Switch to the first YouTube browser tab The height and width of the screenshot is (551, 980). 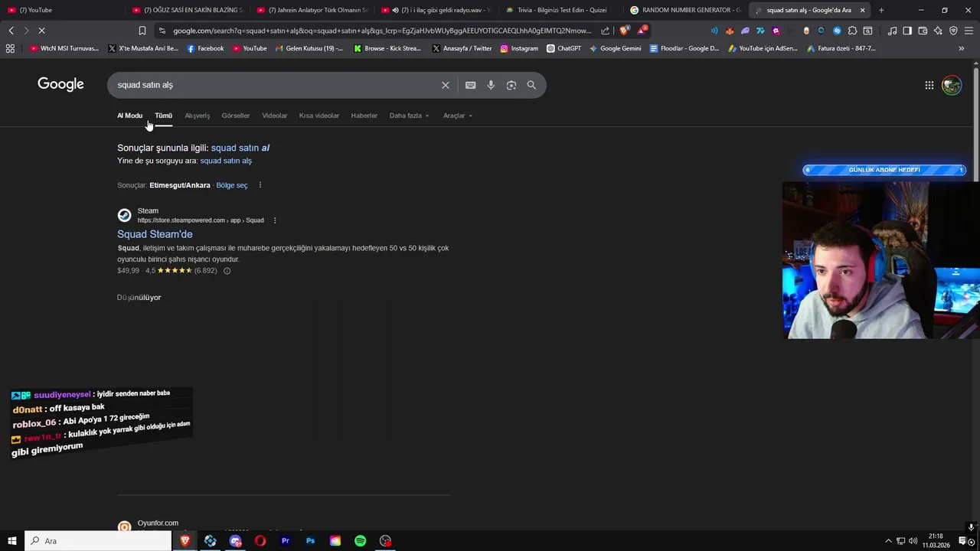pyautogui.click(x=61, y=10)
